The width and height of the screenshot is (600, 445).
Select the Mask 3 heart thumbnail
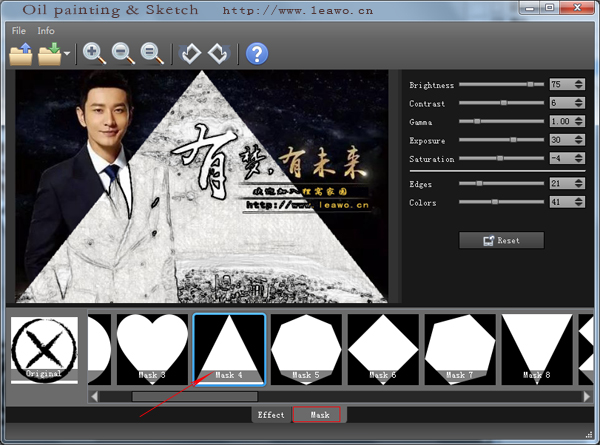(152, 350)
